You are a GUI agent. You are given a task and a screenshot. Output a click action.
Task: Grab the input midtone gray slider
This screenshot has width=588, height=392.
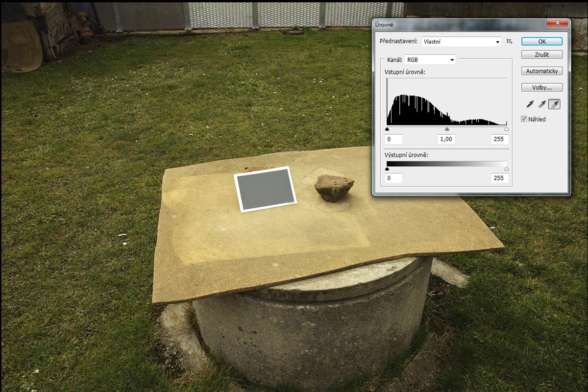pos(447,129)
